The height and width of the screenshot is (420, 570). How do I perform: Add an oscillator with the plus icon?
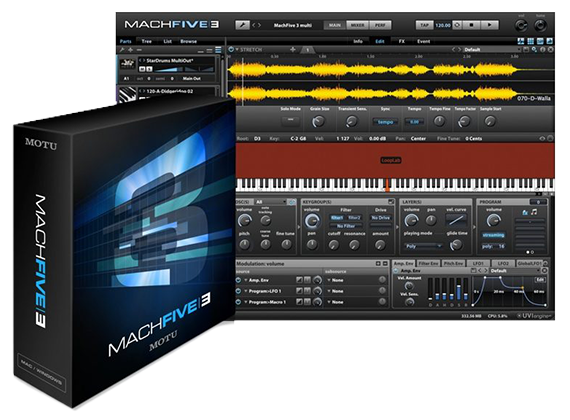pyautogui.click(x=293, y=49)
